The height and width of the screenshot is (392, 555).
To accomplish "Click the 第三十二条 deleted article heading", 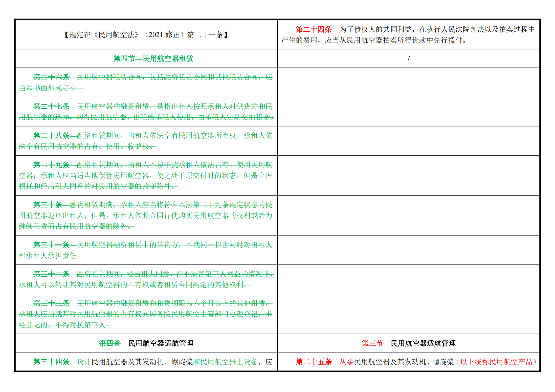I will [51, 274].
